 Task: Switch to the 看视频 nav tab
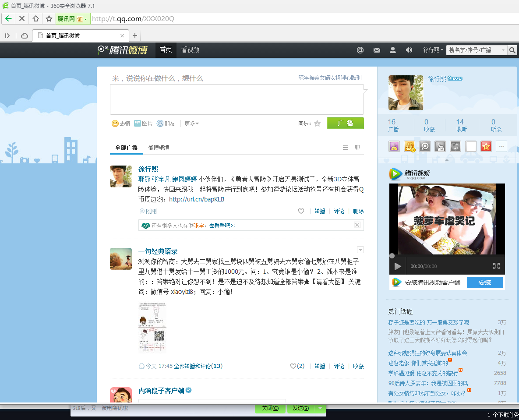pyautogui.click(x=190, y=50)
